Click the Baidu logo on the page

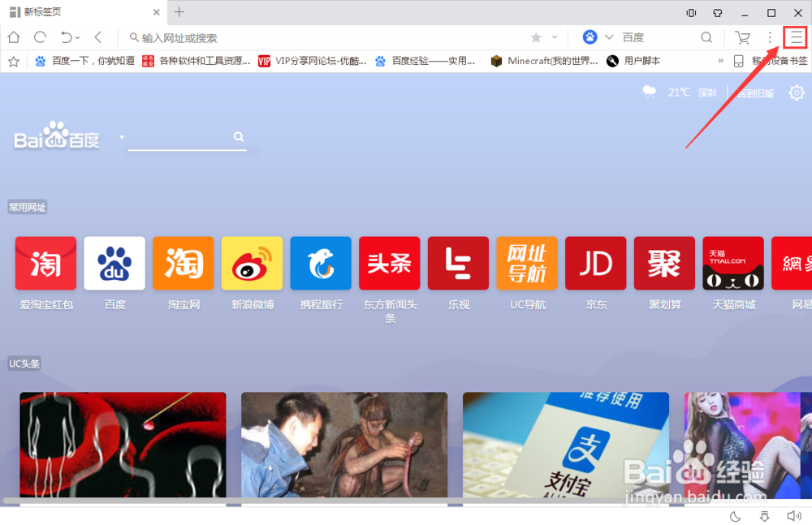coord(57,136)
